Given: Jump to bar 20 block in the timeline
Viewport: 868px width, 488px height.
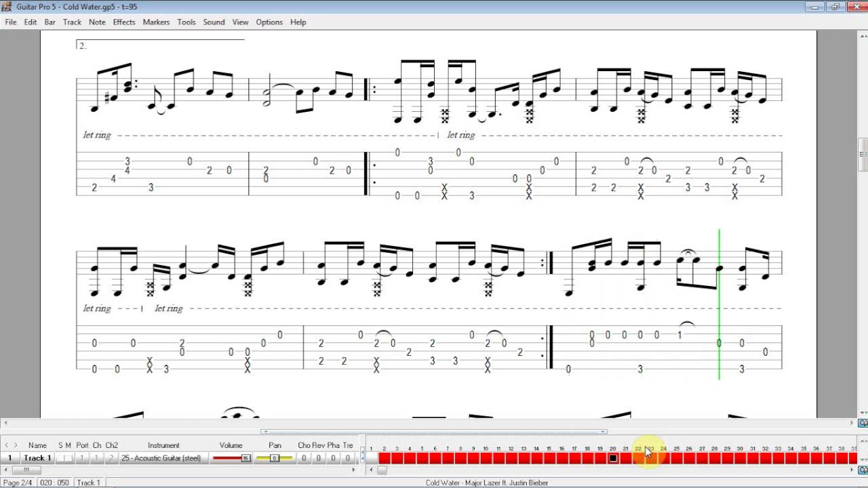Looking at the screenshot, I should (612, 458).
